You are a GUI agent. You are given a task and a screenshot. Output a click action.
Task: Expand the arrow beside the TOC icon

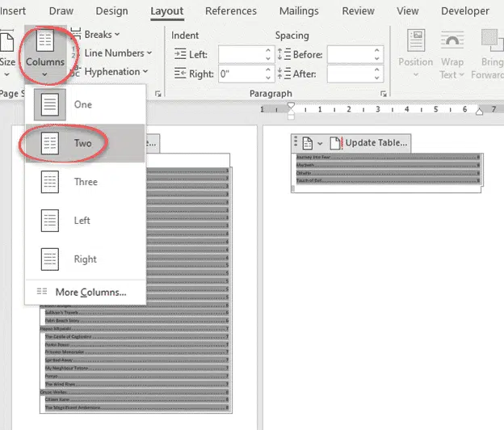click(x=320, y=143)
